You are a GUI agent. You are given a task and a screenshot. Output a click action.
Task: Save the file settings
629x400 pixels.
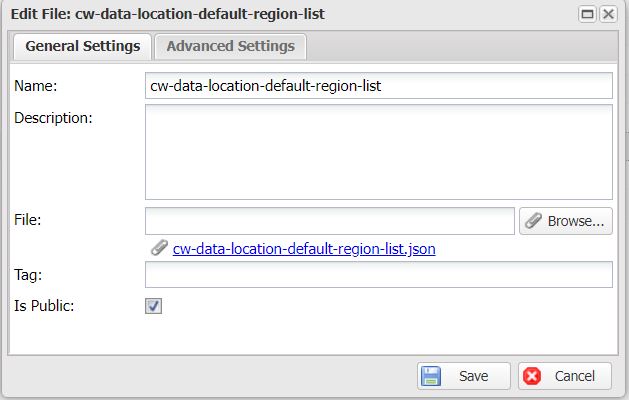[463, 376]
